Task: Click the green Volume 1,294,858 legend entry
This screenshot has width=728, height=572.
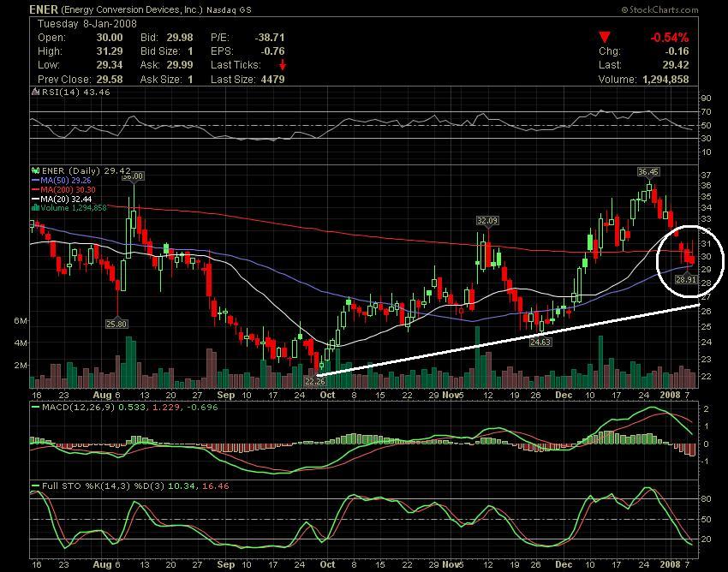Action: pos(74,208)
